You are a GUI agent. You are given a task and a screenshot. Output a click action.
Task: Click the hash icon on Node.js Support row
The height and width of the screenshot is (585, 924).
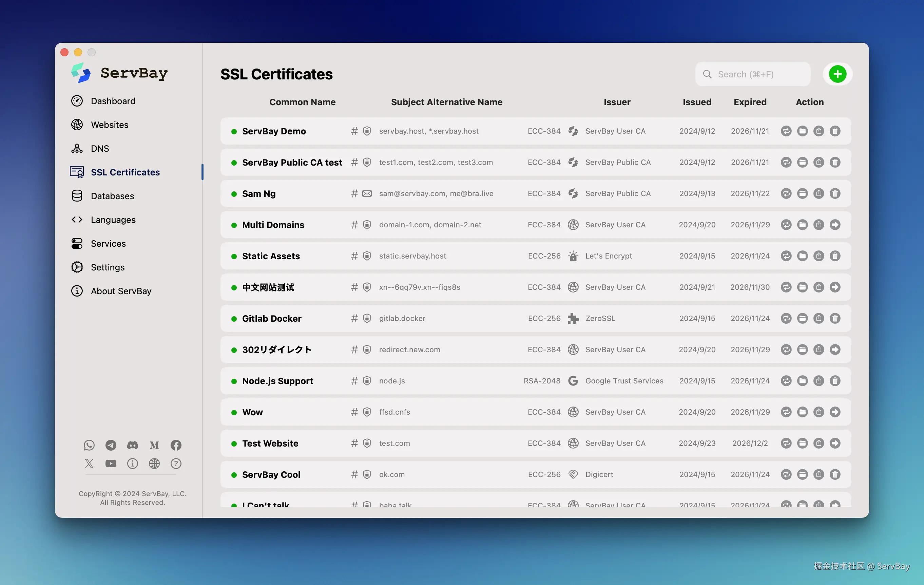coord(354,381)
